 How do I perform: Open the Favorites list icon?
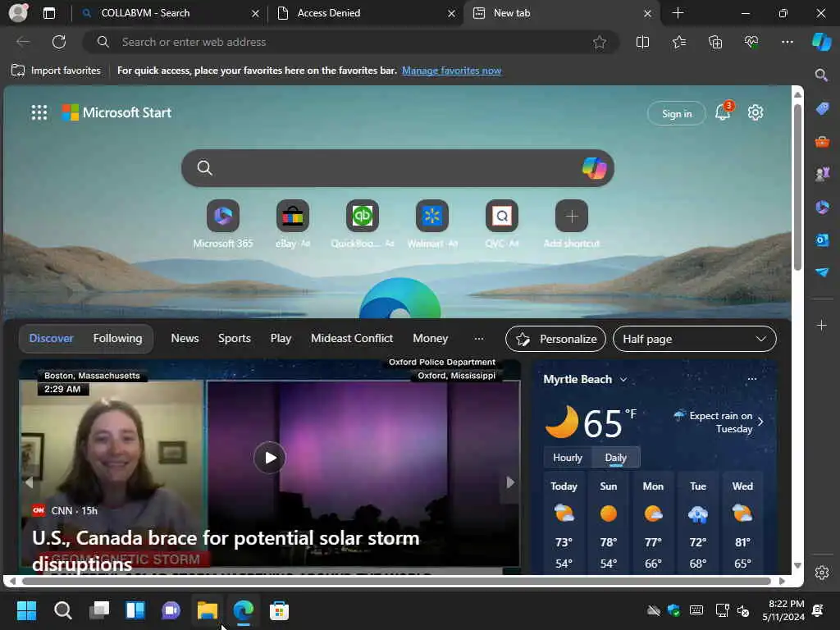tap(678, 42)
